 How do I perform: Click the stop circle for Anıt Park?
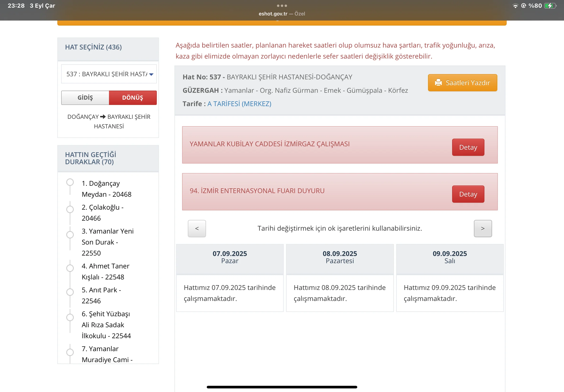(x=70, y=292)
